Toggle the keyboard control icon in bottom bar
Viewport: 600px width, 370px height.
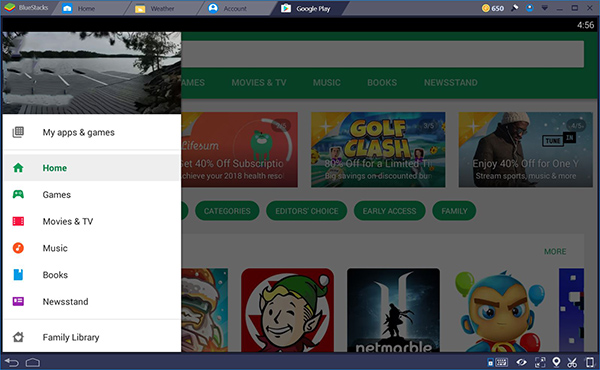coord(497,362)
